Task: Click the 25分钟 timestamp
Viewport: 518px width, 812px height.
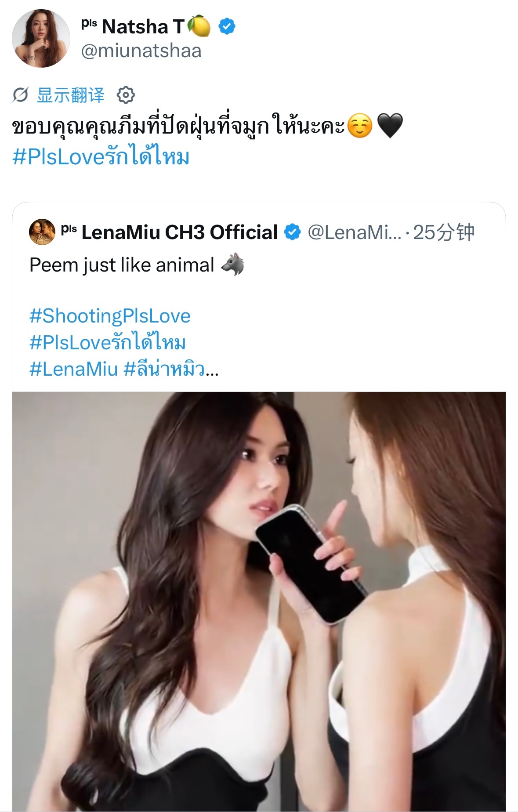Action: click(x=444, y=232)
